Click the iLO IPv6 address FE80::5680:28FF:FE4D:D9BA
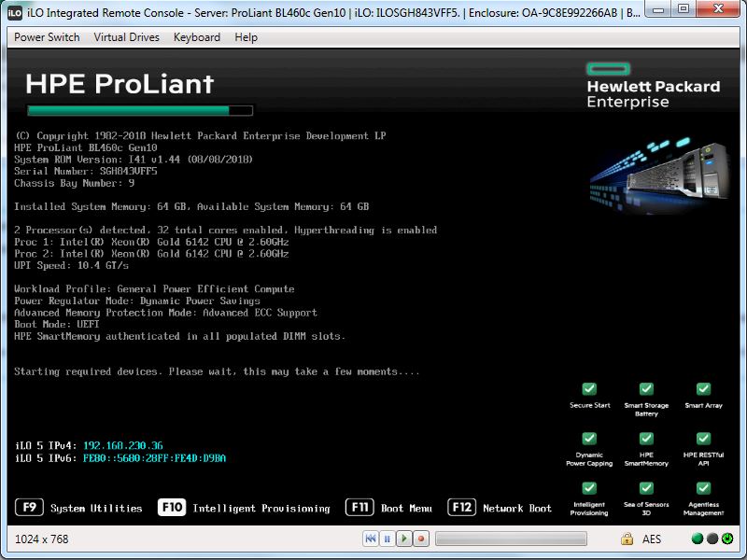The width and height of the screenshot is (747, 560). 154,458
